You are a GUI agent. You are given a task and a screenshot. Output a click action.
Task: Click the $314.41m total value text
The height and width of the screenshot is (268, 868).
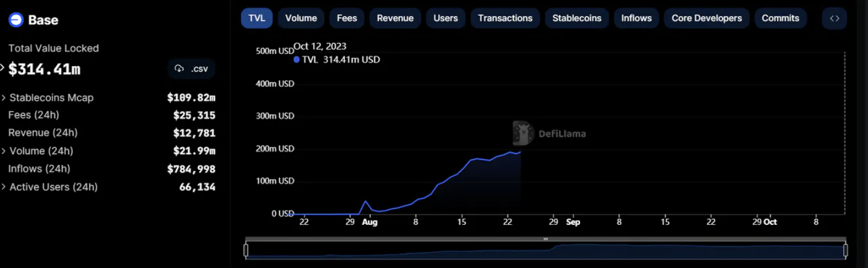click(x=44, y=69)
